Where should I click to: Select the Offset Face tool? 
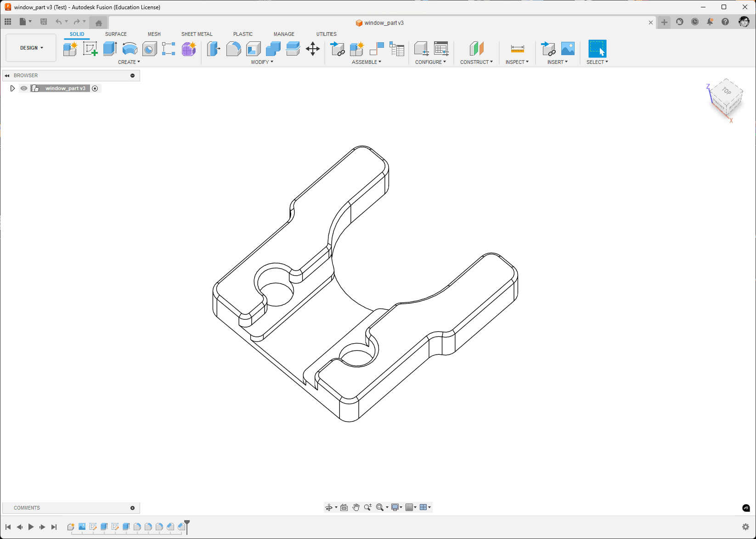pyautogui.click(x=293, y=49)
